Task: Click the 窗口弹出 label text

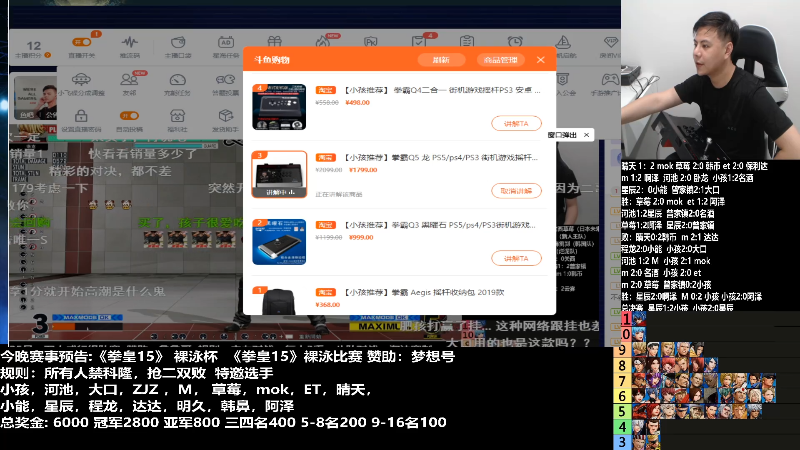Action: [x=562, y=135]
